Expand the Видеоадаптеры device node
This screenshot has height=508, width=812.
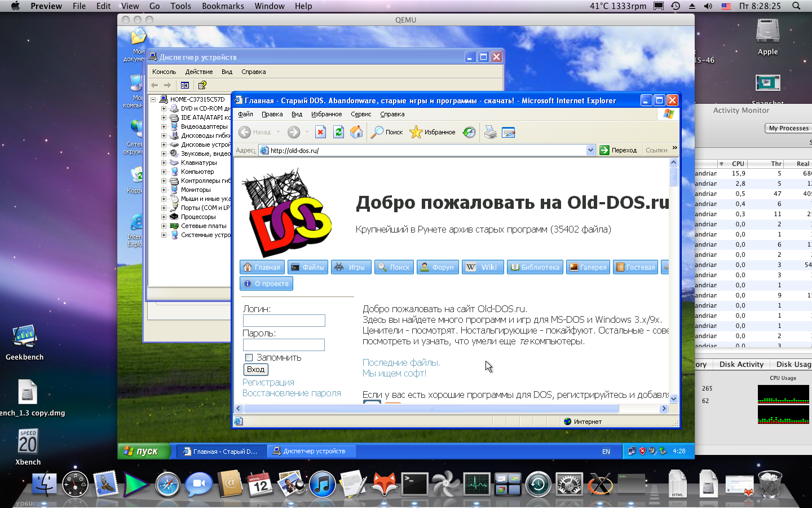coord(164,126)
